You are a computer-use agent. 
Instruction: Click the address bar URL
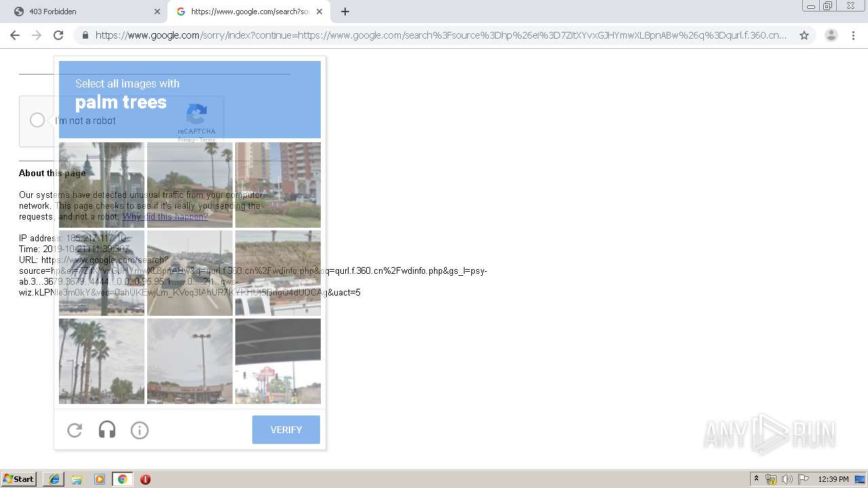tap(441, 35)
